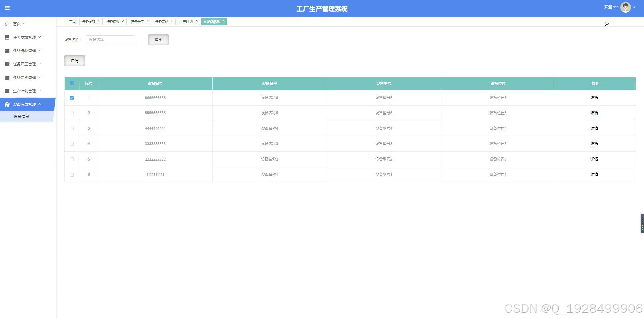Open 详情 for 设备名称2 row
Screen dimensions: 644x319
tap(594, 159)
